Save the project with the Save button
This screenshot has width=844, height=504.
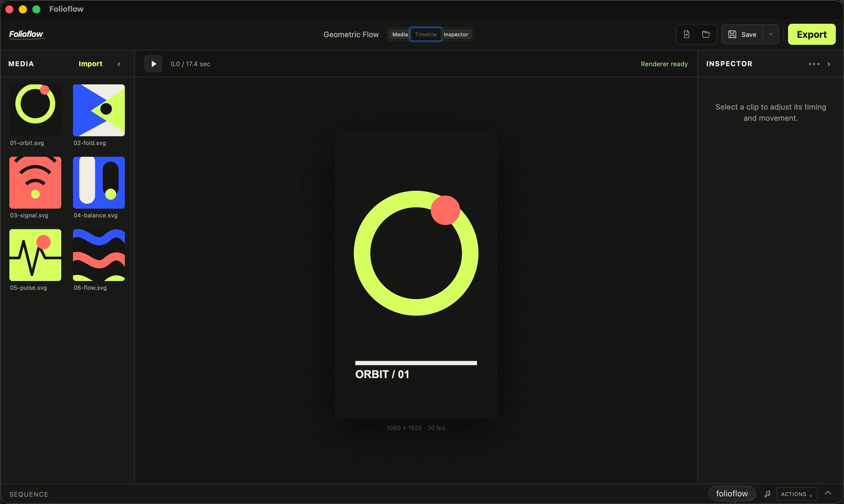[x=742, y=34]
